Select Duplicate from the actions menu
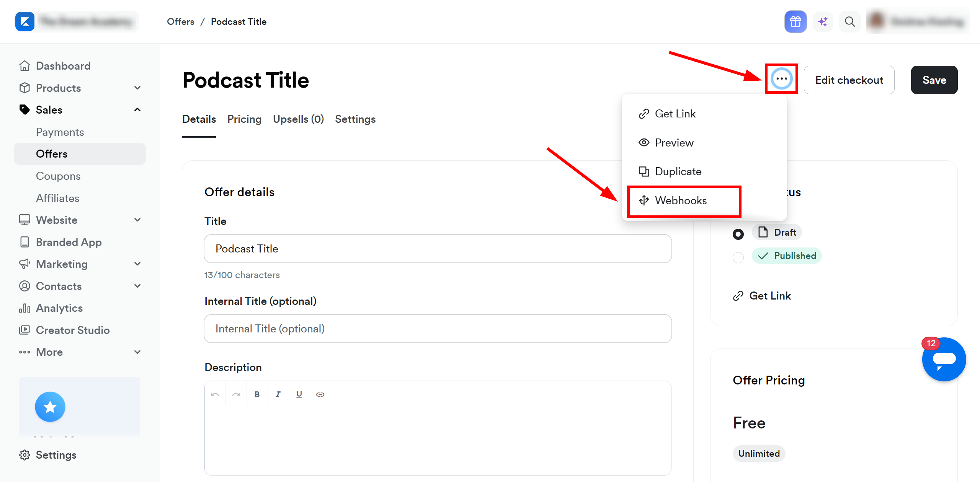Screen dimensions: 980x482 678,171
